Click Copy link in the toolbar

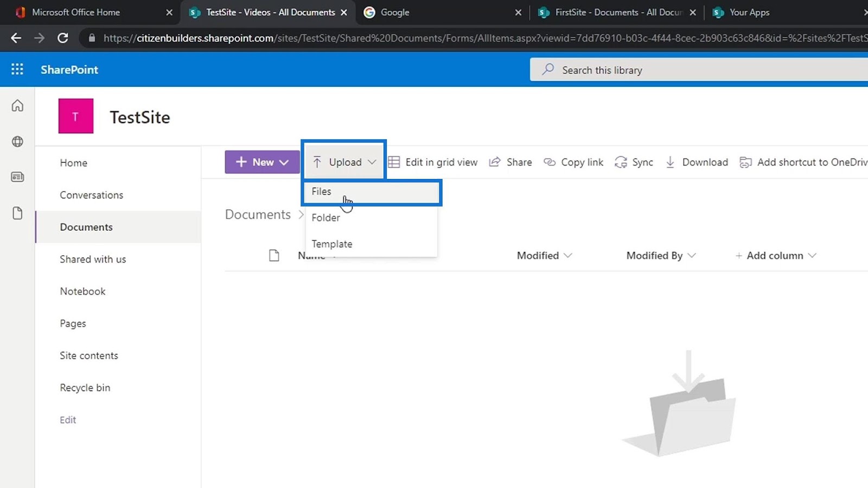tap(573, 162)
